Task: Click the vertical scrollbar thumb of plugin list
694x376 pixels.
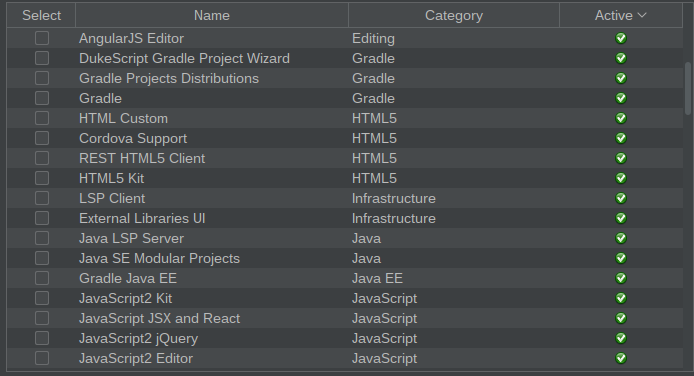Action: (x=688, y=88)
